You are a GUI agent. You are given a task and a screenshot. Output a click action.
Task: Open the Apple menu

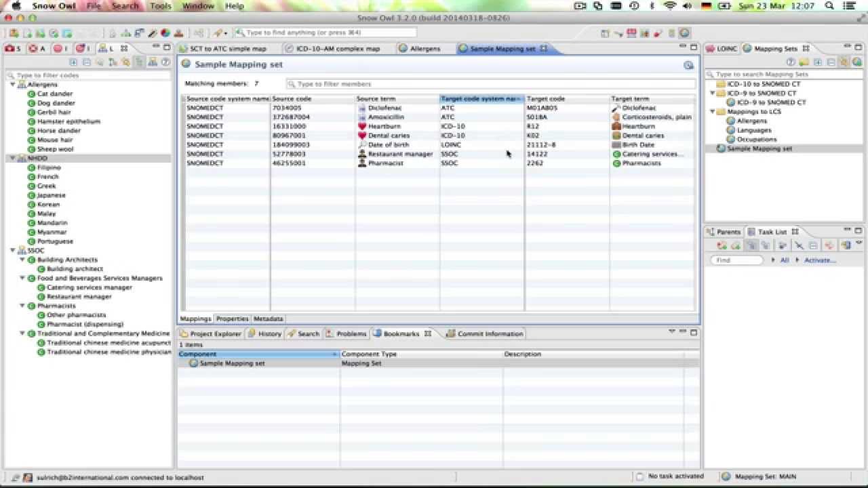coord(16,5)
